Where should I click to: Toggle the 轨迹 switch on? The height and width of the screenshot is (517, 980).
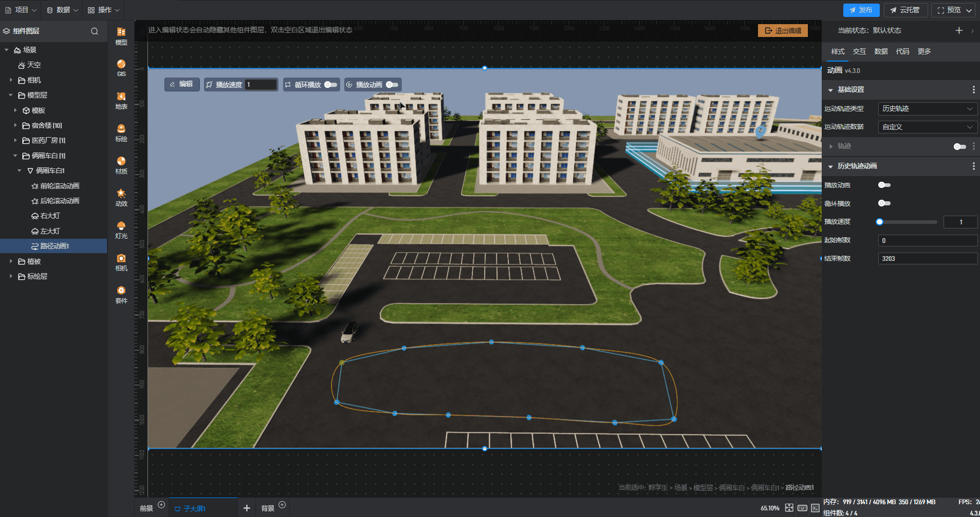click(x=959, y=146)
